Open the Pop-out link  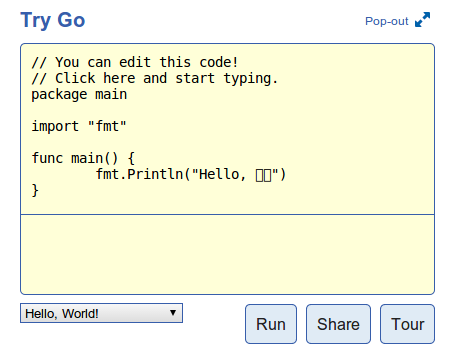[x=387, y=21]
